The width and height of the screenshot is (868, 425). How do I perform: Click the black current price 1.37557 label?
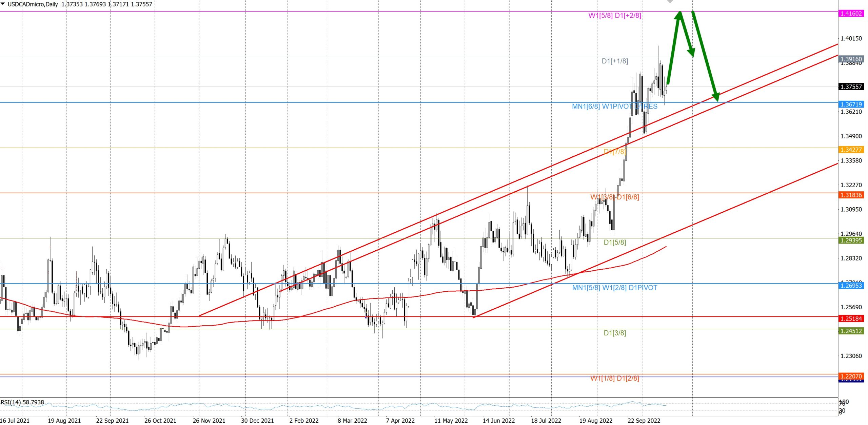(851, 87)
